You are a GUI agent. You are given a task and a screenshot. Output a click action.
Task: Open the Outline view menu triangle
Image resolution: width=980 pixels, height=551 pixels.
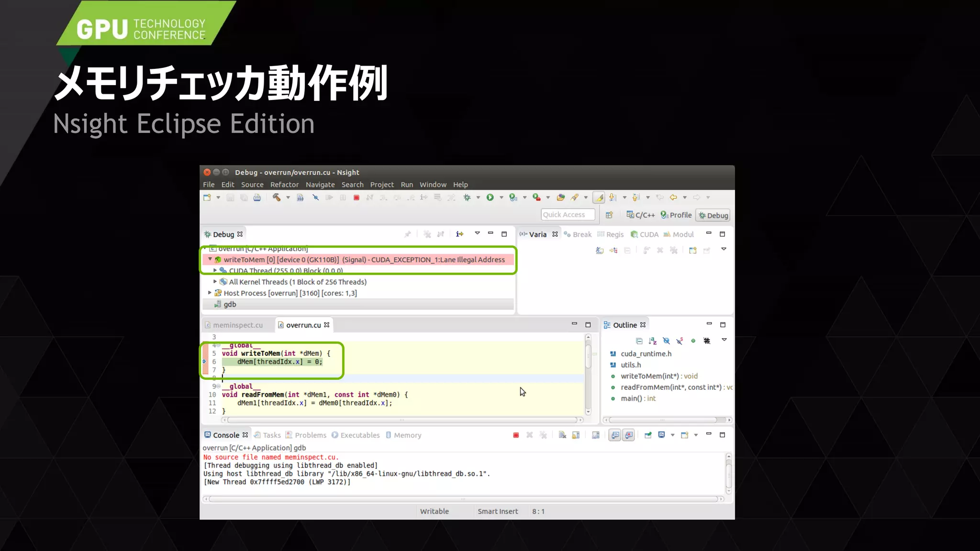coord(724,340)
